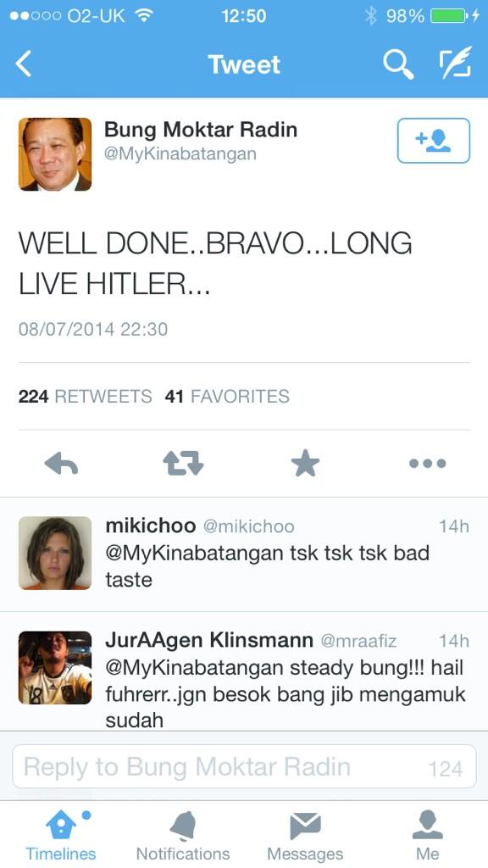Retweet using the retweet arrows icon
The width and height of the screenshot is (488, 868).
pos(183,464)
